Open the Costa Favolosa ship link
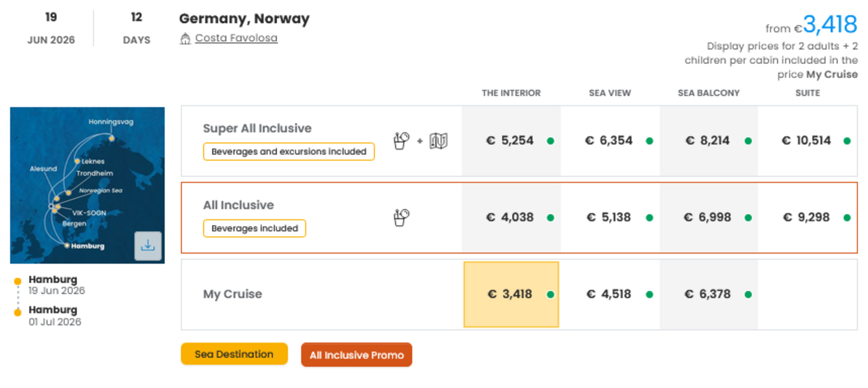Screen dimensions: 868x388 click(236, 38)
